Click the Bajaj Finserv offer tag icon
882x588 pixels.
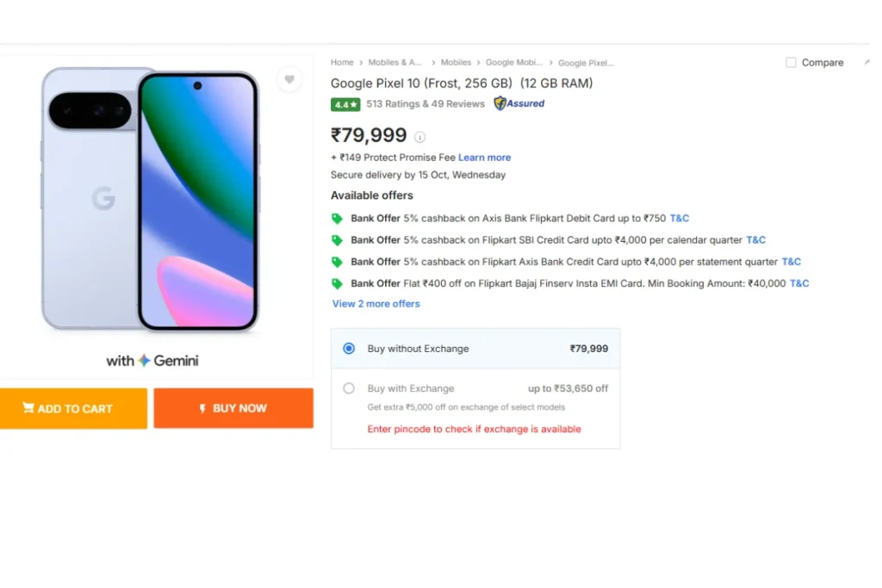338,283
